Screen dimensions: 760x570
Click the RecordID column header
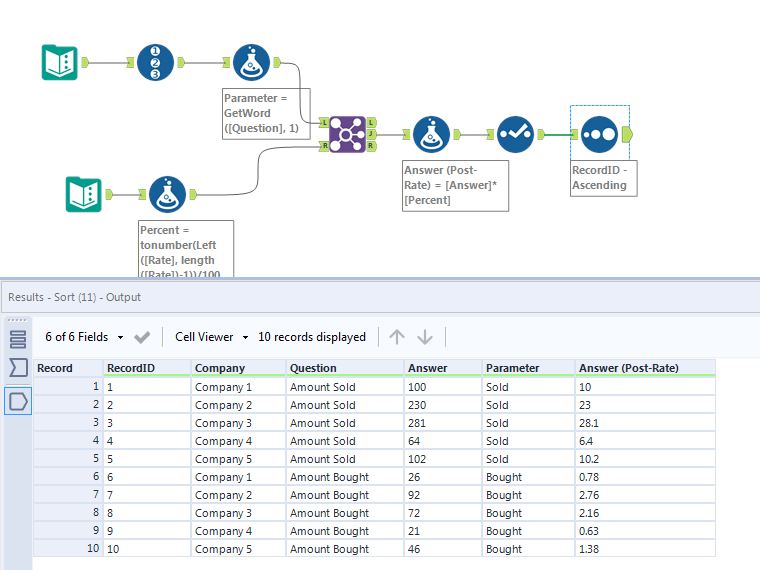(147, 368)
